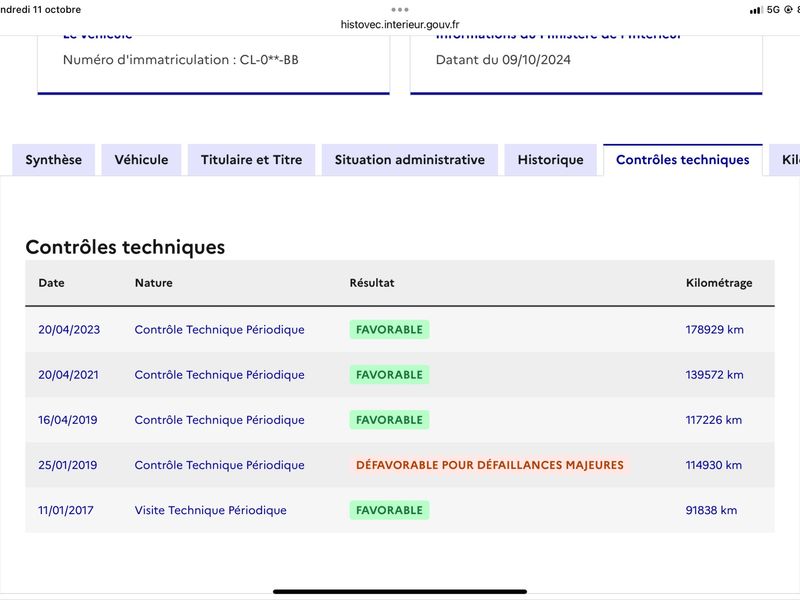This screenshot has width=800, height=600.
Task: Click the Numéro d'immatriculation CL-0**-BB text
Action: [x=181, y=60]
